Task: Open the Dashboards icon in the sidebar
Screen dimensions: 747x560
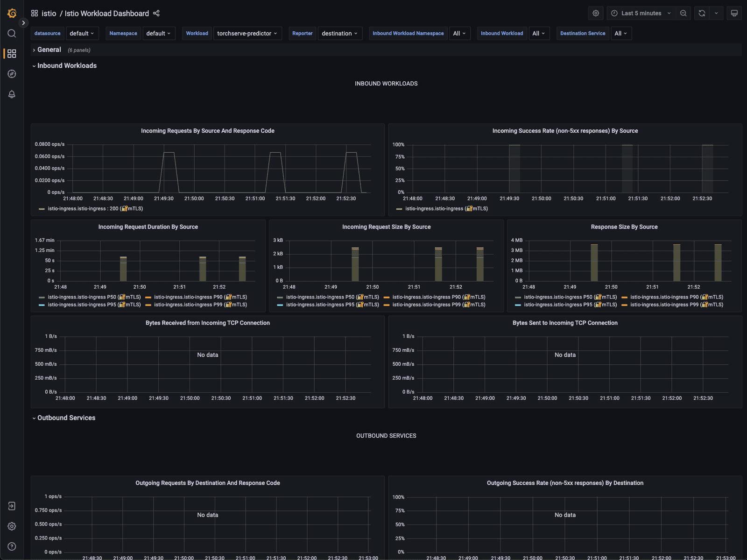Action: 12,54
